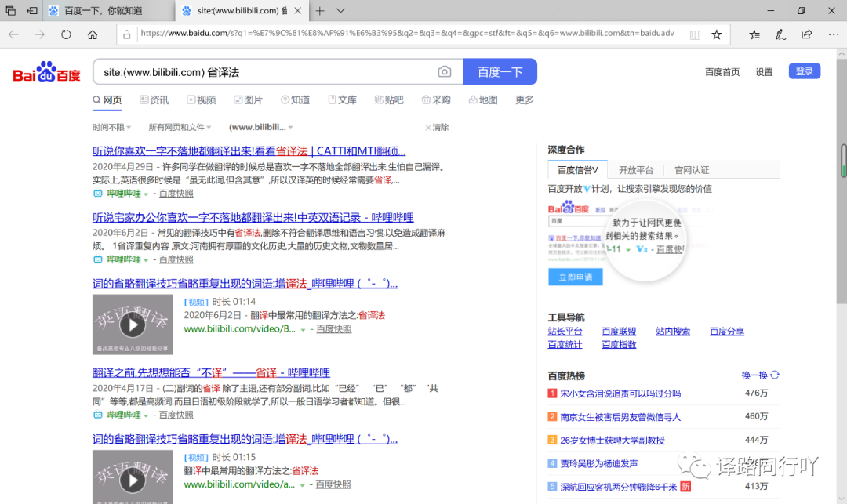Expand the (www.bilibili... site filter dropdown
Viewport: 847px width, 504px height.
pyautogui.click(x=261, y=127)
